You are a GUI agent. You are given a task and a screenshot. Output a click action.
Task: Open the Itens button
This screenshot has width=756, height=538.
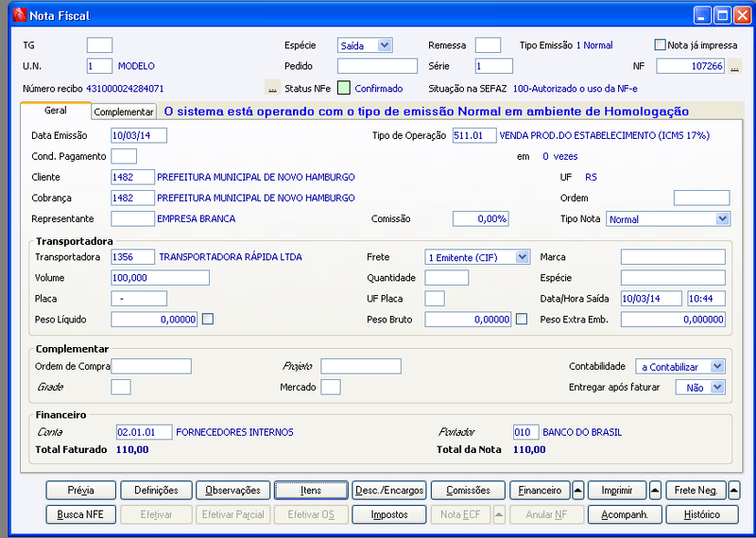click(311, 490)
